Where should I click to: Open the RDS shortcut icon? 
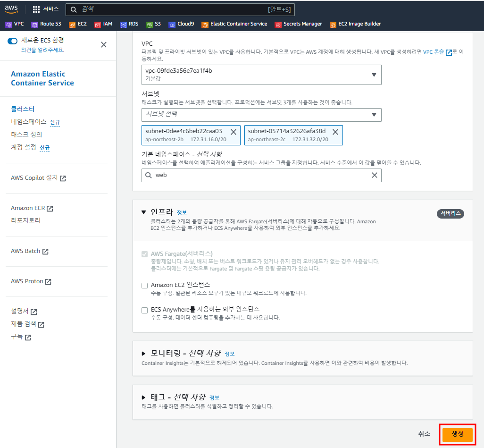tap(123, 25)
